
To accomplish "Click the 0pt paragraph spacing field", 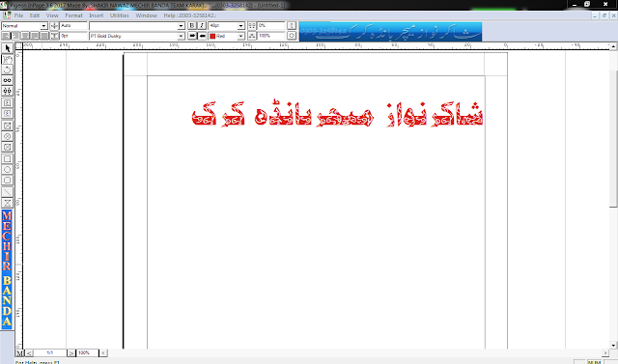I will pos(73,36).
